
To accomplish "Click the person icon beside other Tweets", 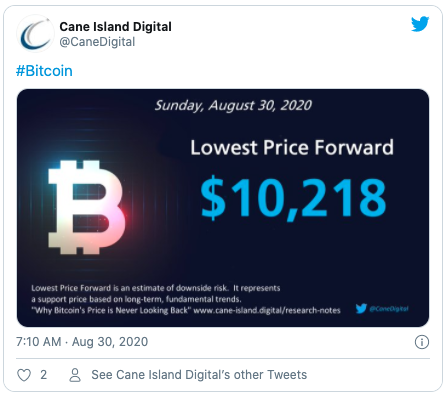I will 75,375.
